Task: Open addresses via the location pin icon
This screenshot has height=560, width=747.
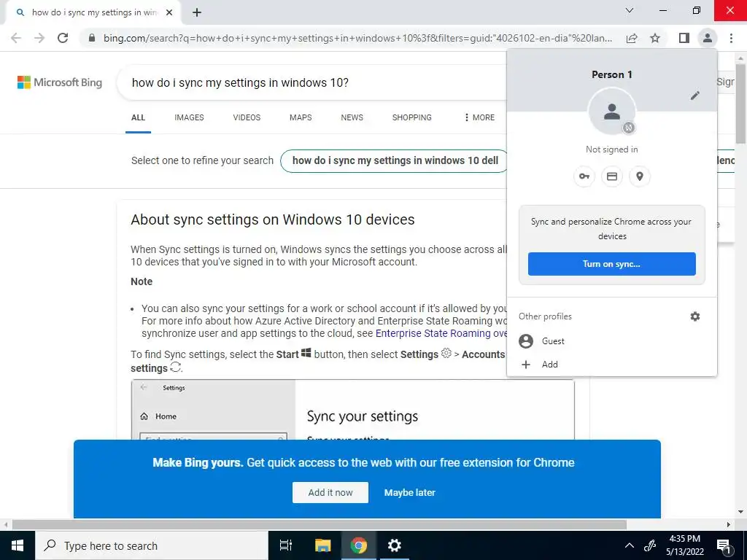Action: click(640, 176)
